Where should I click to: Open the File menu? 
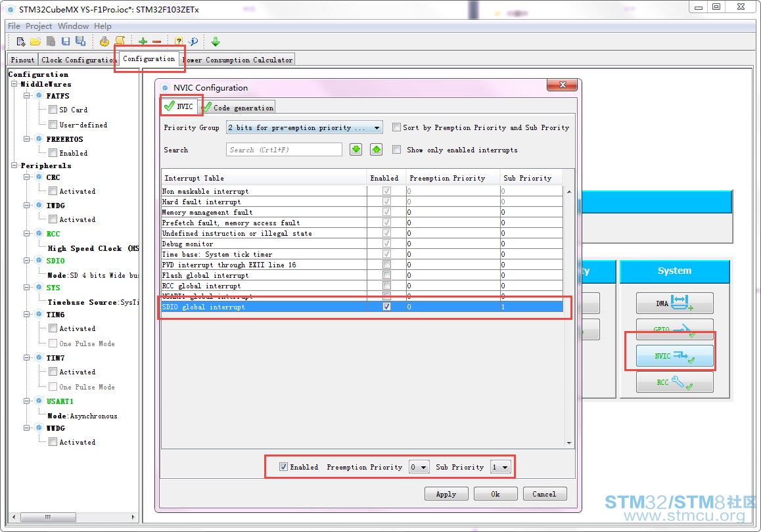[x=14, y=26]
